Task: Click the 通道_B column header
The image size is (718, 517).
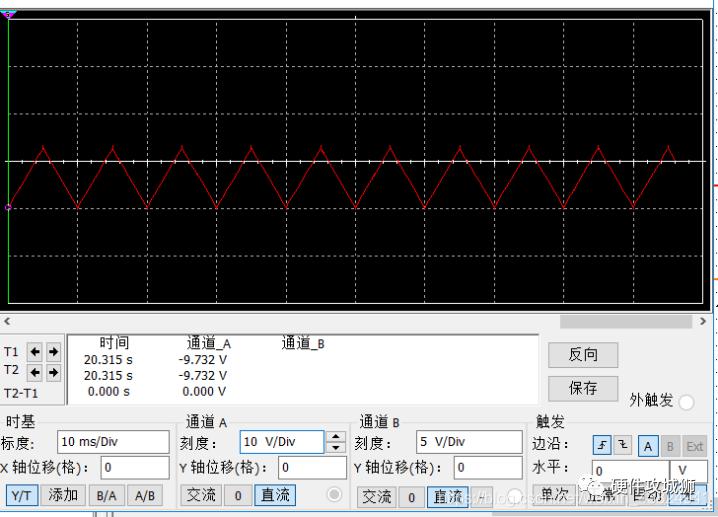Action: point(303,343)
